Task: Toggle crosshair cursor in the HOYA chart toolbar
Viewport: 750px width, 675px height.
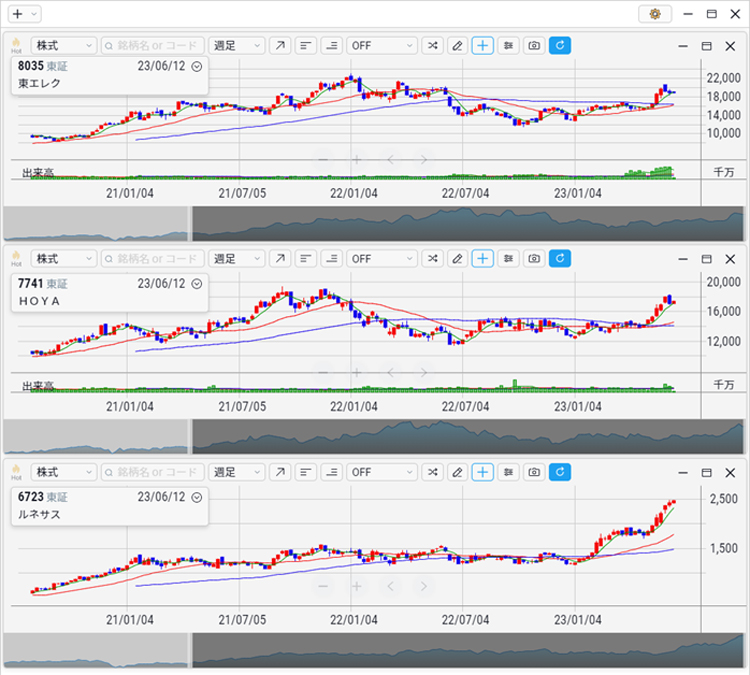Action: (x=483, y=259)
